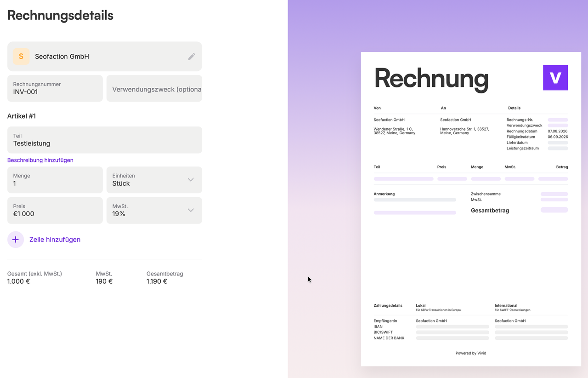Click the International payment column heading

506,306
